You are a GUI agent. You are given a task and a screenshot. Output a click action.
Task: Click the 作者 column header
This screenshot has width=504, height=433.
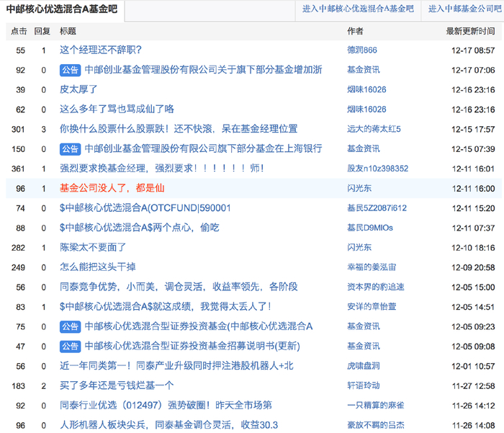point(355,31)
